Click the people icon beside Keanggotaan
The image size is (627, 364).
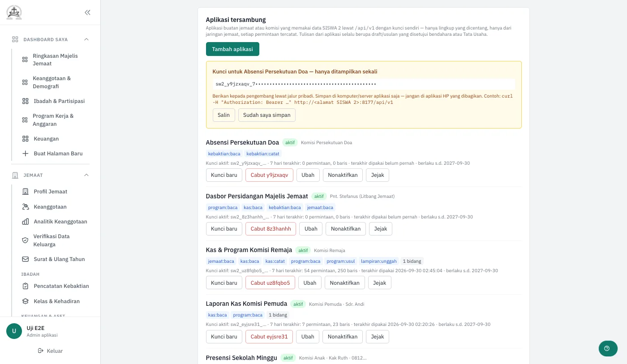(x=26, y=207)
